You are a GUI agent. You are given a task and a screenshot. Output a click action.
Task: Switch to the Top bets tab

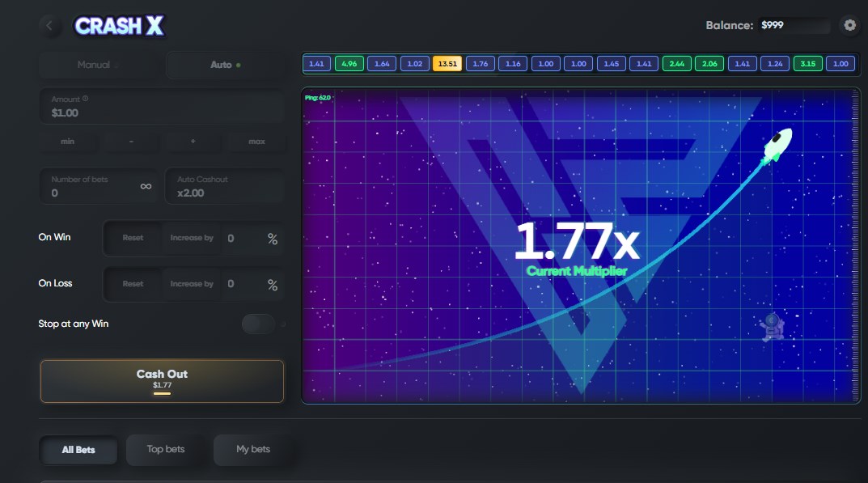point(166,449)
